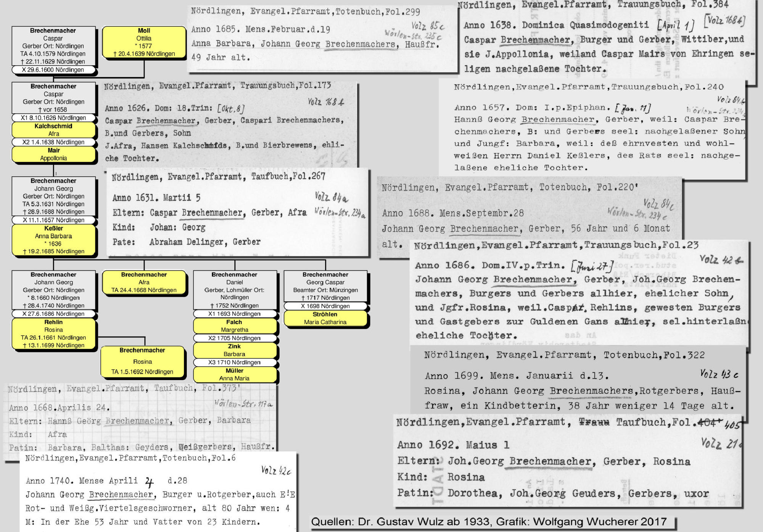Click the Ottilia Moll yellow box
This screenshot has height=532, width=763.
coord(144,42)
